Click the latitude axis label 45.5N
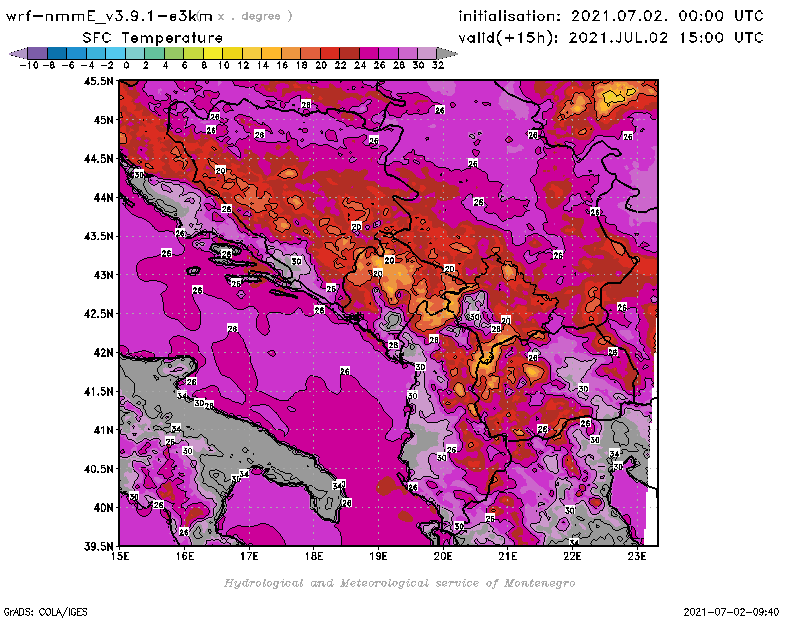The height and width of the screenshot is (618, 800). pos(99,81)
